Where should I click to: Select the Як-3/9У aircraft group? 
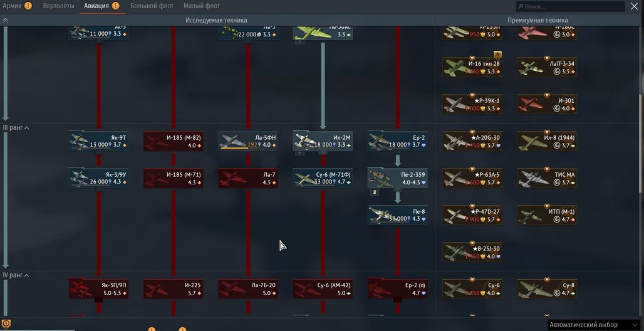(x=98, y=178)
